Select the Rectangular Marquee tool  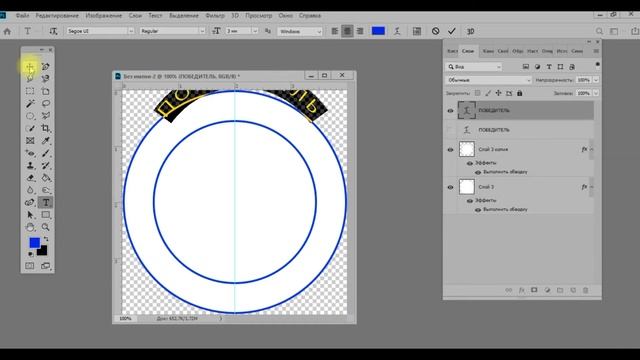coord(30,91)
